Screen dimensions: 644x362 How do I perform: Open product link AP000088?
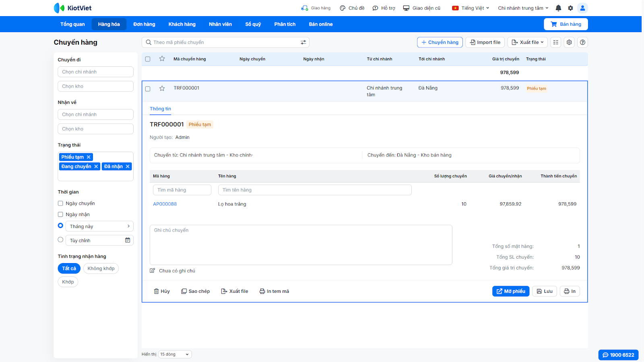165,204
